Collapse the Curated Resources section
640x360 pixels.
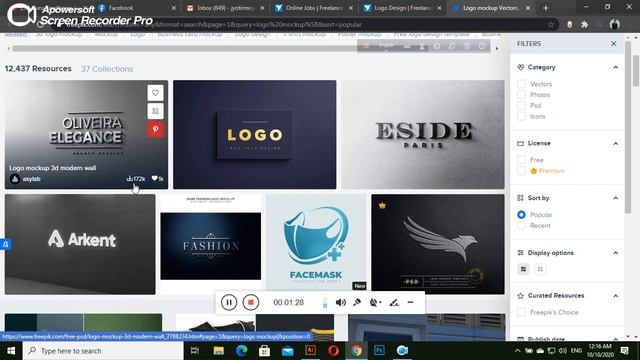click(x=616, y=296)
